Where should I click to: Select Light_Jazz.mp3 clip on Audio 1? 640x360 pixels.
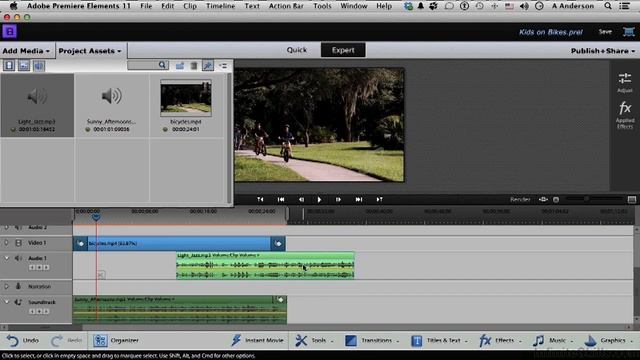[265, 266]
